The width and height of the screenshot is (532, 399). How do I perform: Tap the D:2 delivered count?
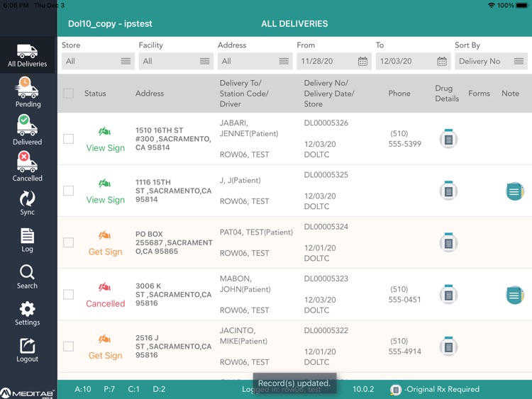point(159,389)
